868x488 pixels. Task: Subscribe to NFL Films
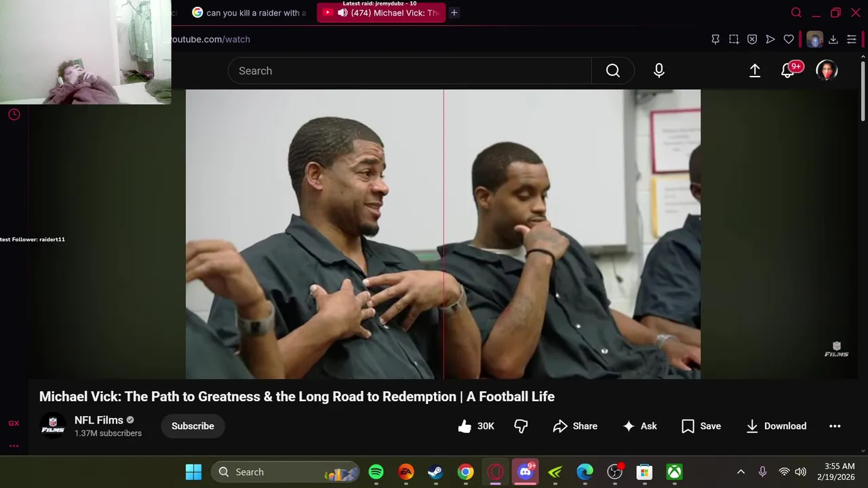tap(193, 426)
